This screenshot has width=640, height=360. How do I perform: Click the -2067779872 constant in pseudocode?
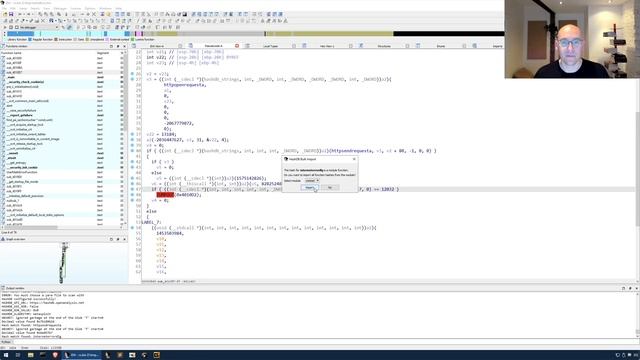tap(179, 123)
